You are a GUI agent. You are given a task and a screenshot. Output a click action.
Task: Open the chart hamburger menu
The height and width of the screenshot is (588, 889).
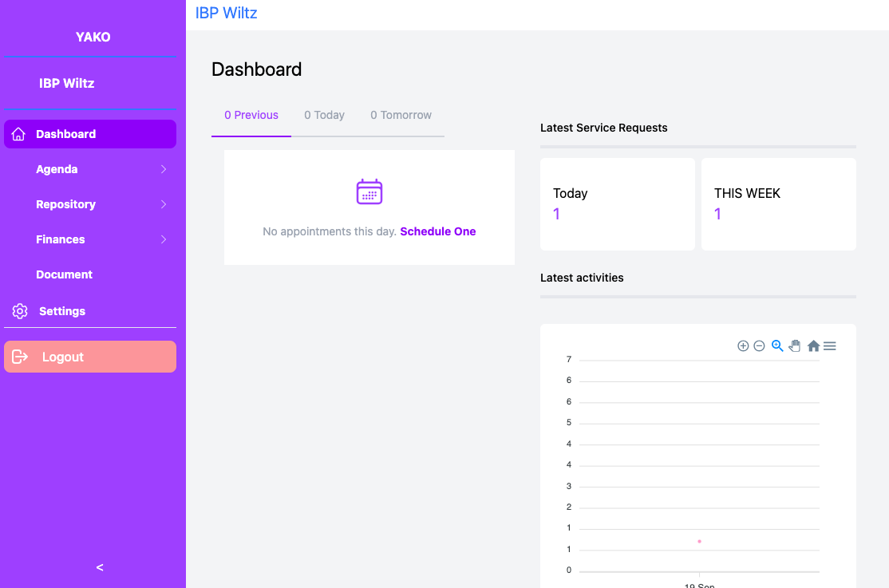(x=829, y=346)
